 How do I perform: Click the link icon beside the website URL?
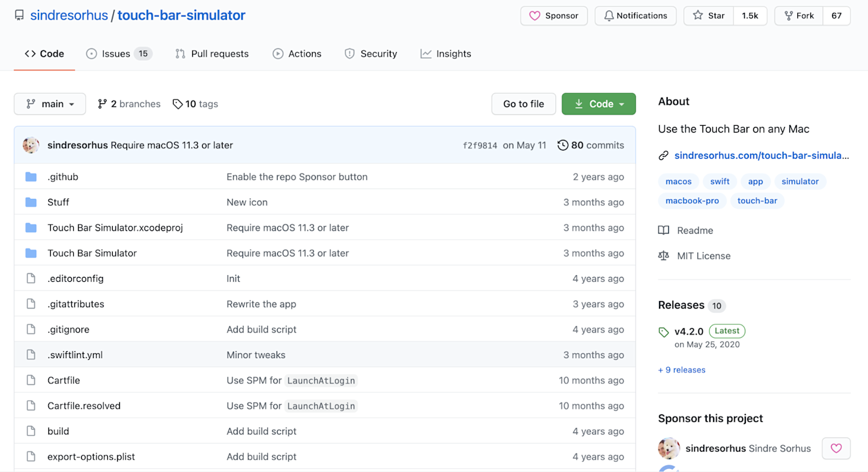coord(663,155)
